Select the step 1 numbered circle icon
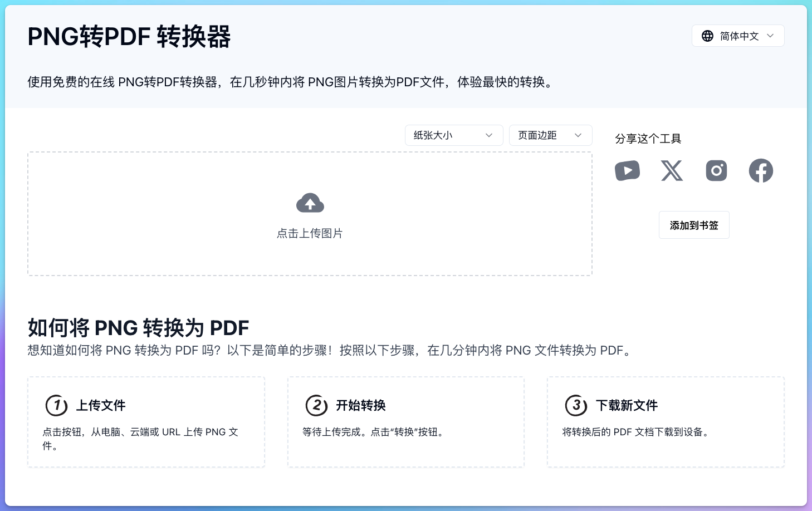The width and height of the screenshot is (812, 511). point(56,406)
